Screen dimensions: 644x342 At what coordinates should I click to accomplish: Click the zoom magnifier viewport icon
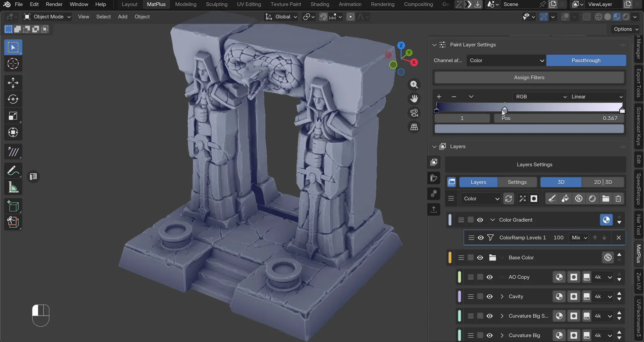pos(414,84)
